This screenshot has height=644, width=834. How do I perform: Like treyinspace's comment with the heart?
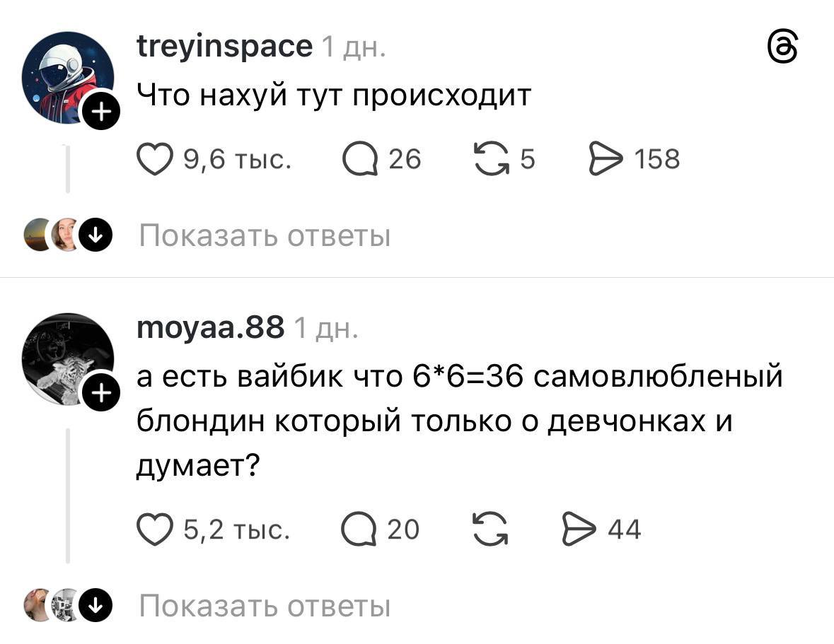154,159
